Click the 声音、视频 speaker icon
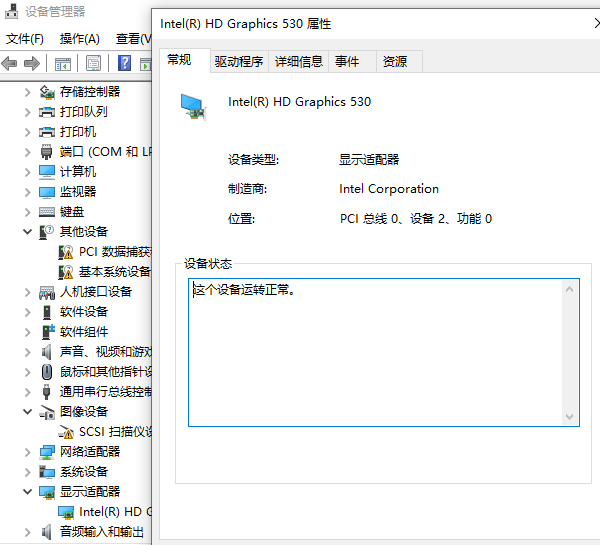Screen dimensions: 600x545 [x=46, y=352]
